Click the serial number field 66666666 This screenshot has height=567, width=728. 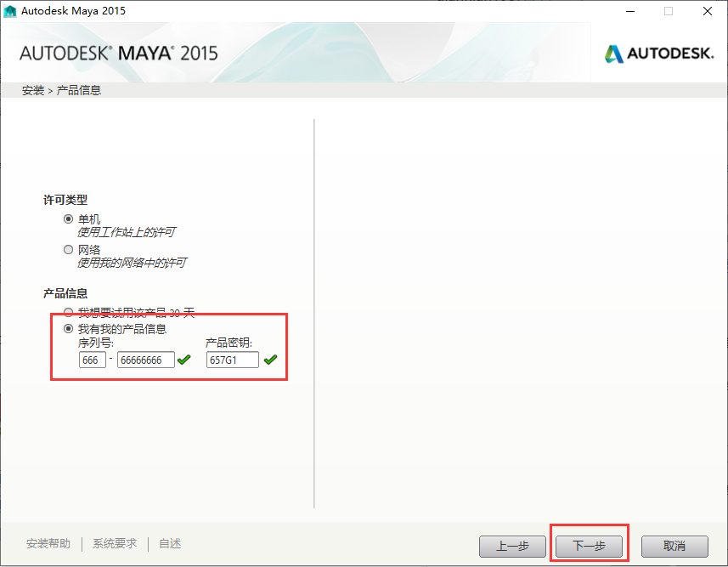[x=146, y=360]
